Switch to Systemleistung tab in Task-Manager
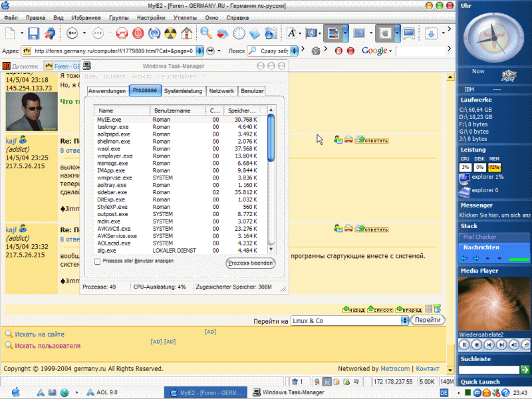This screenshot has height=399, width=532. 183,91
